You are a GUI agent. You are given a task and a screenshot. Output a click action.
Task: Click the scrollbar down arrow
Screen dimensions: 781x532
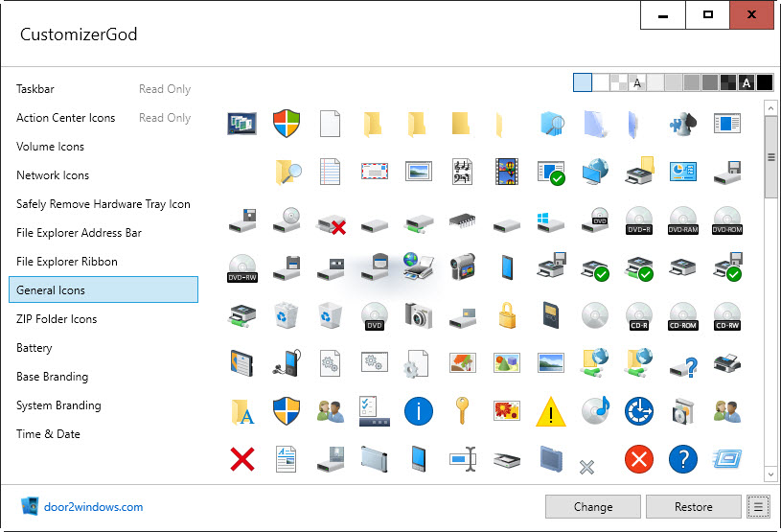(x=770, y=474)
